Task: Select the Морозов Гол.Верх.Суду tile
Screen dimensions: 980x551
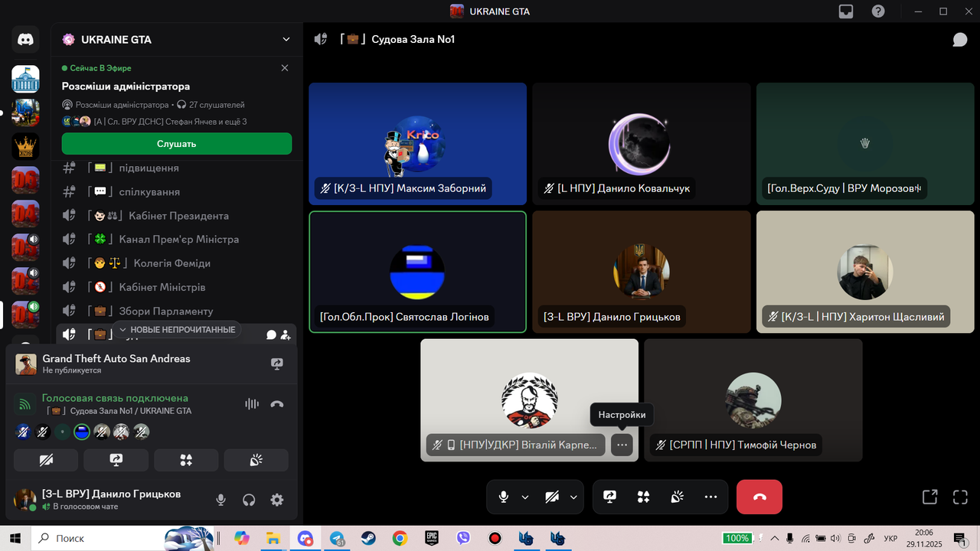Action: click(x=865, y=144)
